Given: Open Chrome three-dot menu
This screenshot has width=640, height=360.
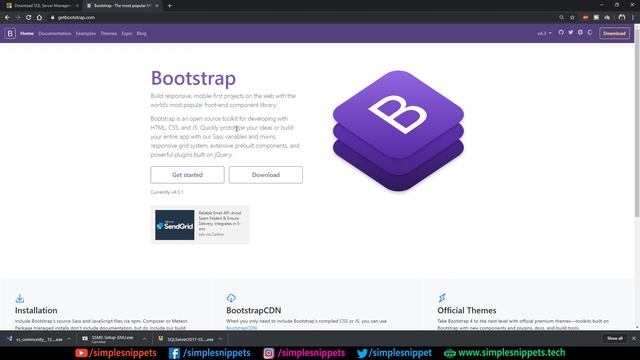Looking at the screenshot, I should (633, 18).
